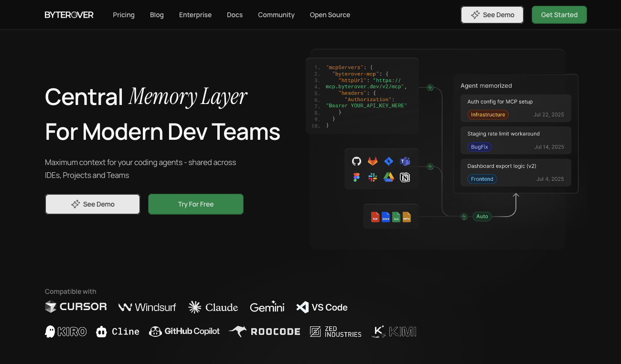Open the Pricing navigation link

tap(123, 15)
